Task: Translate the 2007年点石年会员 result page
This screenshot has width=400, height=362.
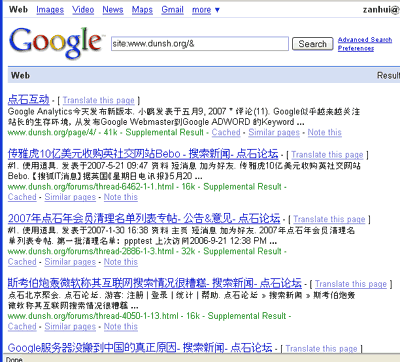Action: [329, 219]
